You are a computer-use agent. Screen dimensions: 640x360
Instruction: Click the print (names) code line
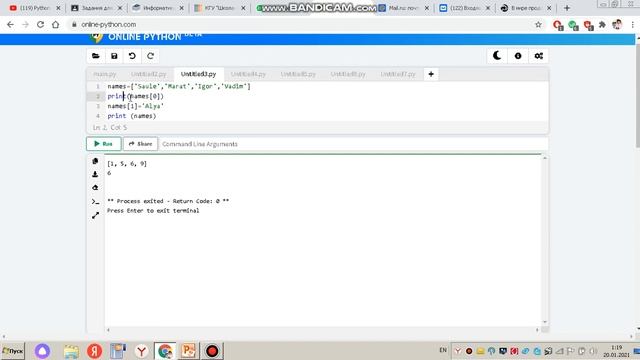[132, 116]
